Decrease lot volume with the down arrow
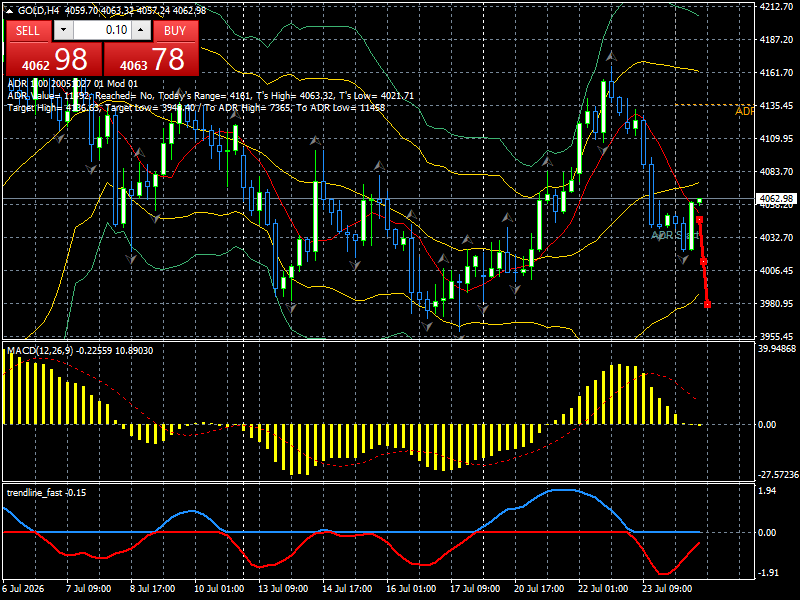 (x=63, y=30)
